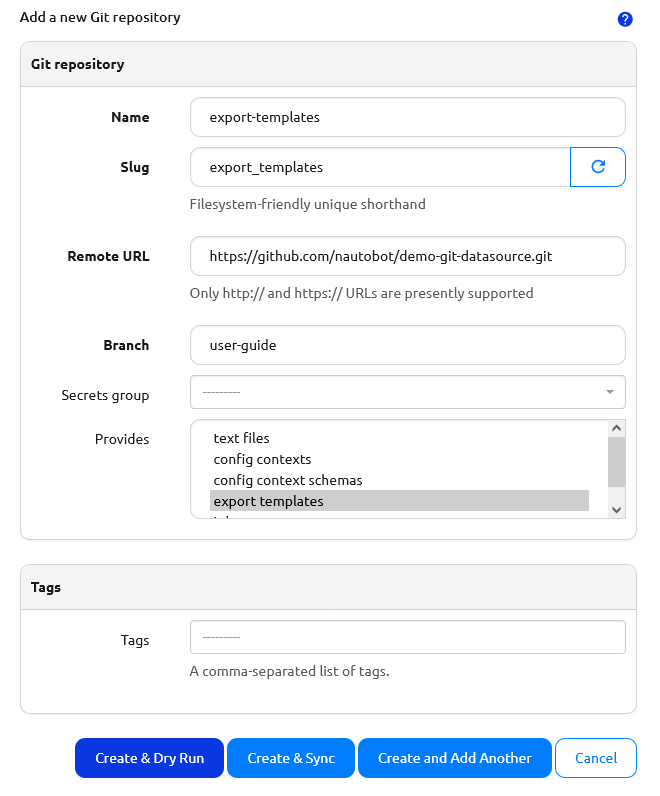660x796 pixels.
Task: Edit the Remote URL field
Action: pos(408,256)
